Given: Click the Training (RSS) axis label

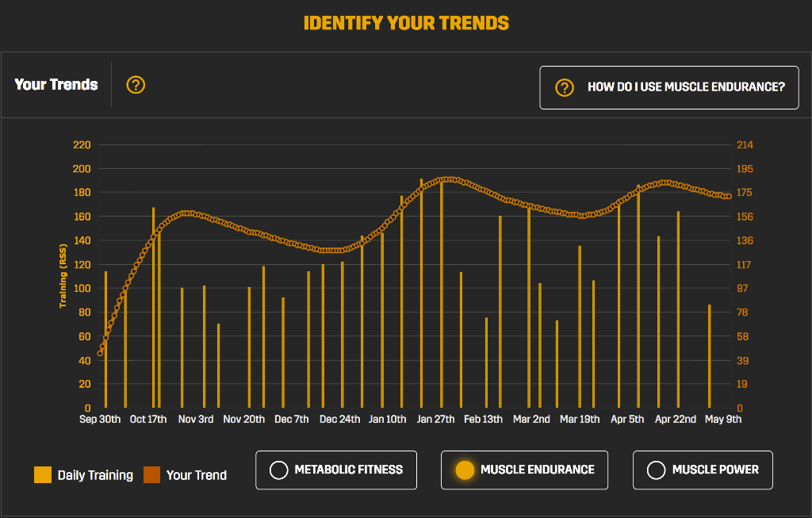Looking at the screenshot, I should click(x=65, y=274).
